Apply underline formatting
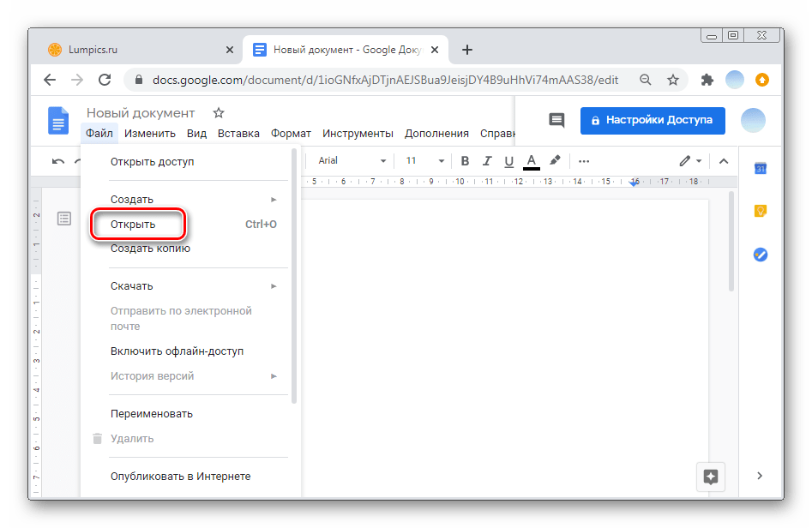Image resolution: width=812 pixels, height=528 pixels. pyautogui.click(x=509, y=161)
